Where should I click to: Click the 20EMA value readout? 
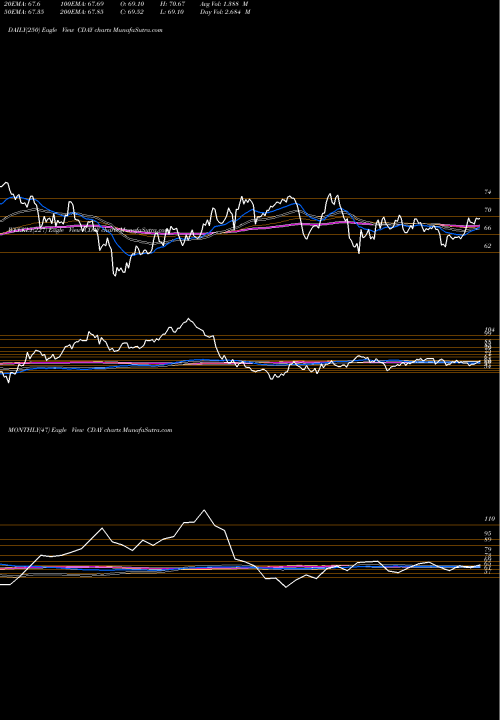click(21, 4)
